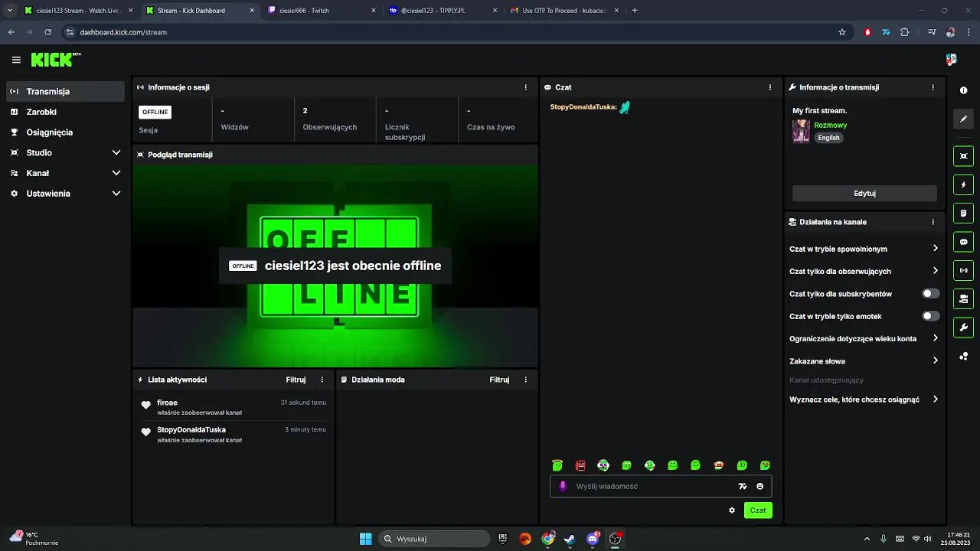The width and height of the screenshot is (980, 551).
Task: Click firoae in activity list
Action: click(167, 403)
